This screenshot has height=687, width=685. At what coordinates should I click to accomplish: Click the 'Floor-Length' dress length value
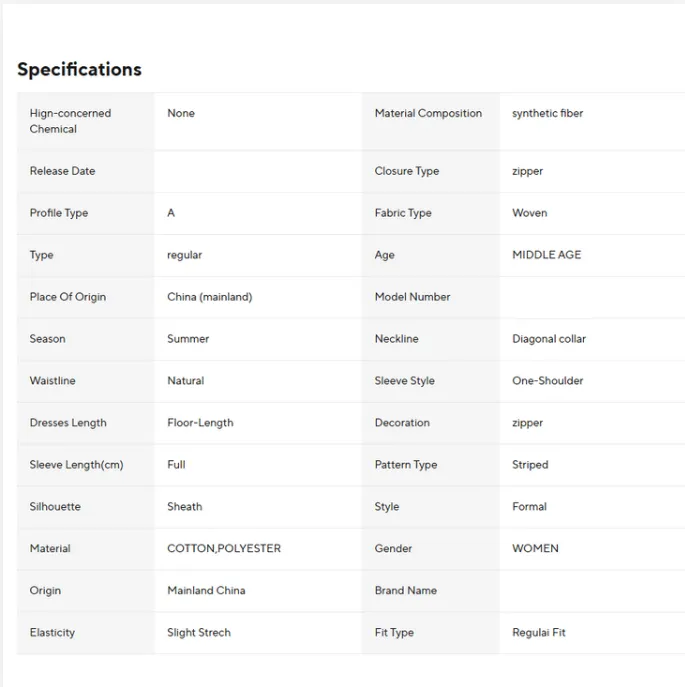pyautogui.click(x=200, y=423)
